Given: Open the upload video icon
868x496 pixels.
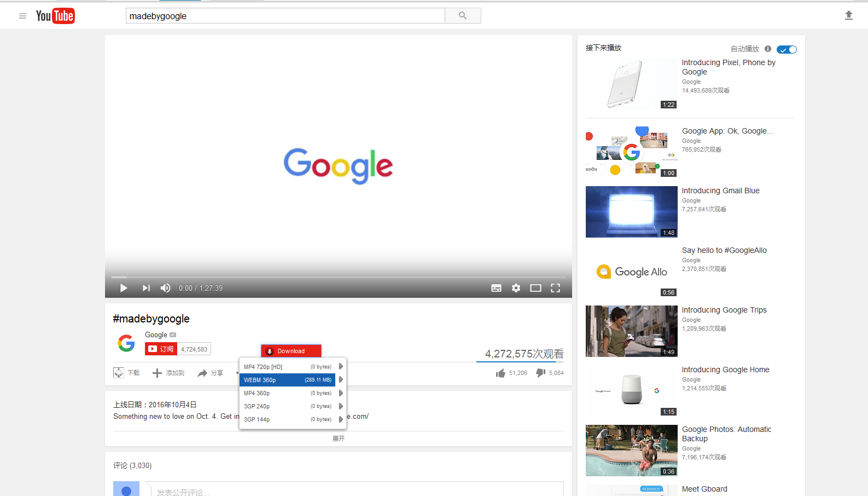Looking at the screenshot, I should [x=849, y=15].
